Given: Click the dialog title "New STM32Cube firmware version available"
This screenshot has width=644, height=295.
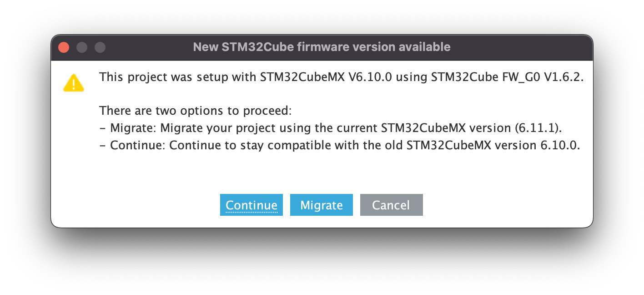Looking at the screenshot, I should (x=322, y=47).
